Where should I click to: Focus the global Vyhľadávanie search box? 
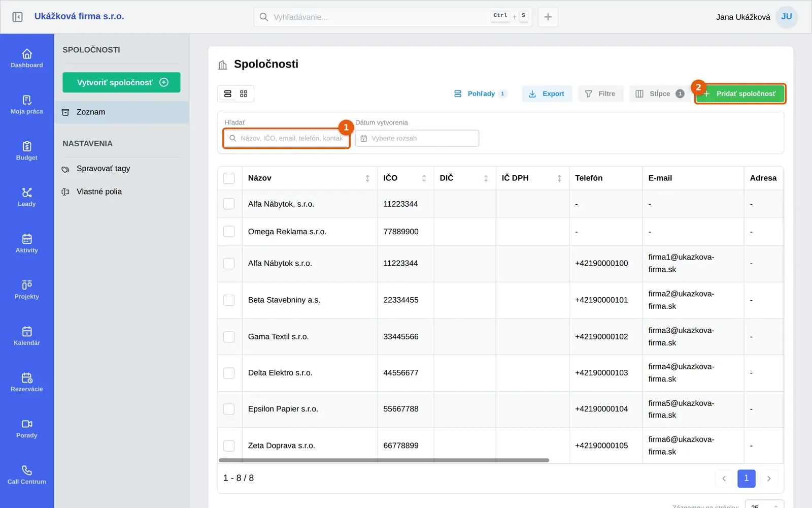tap(393, 17)
